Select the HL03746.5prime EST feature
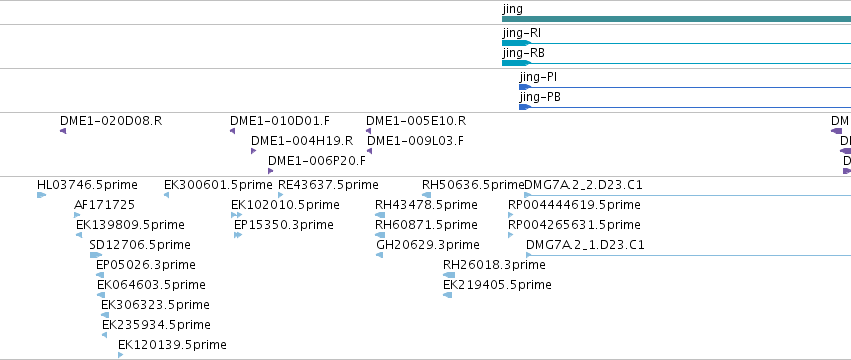851x360 pixels. 41,195
